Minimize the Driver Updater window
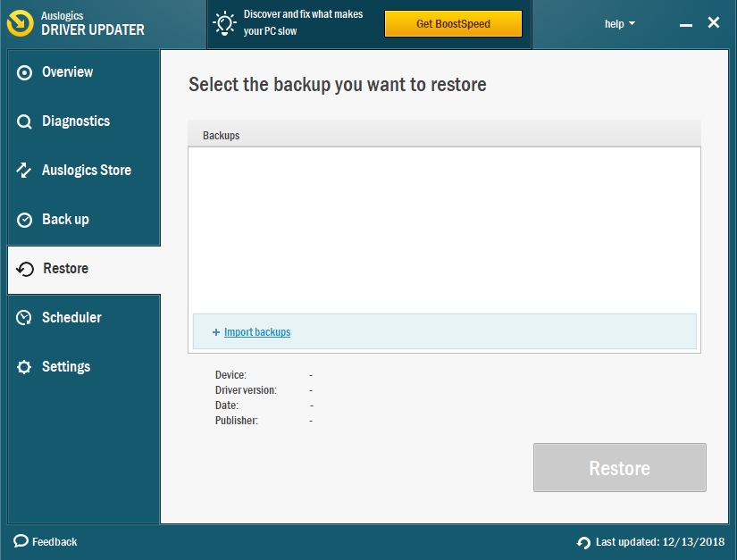 685,25
